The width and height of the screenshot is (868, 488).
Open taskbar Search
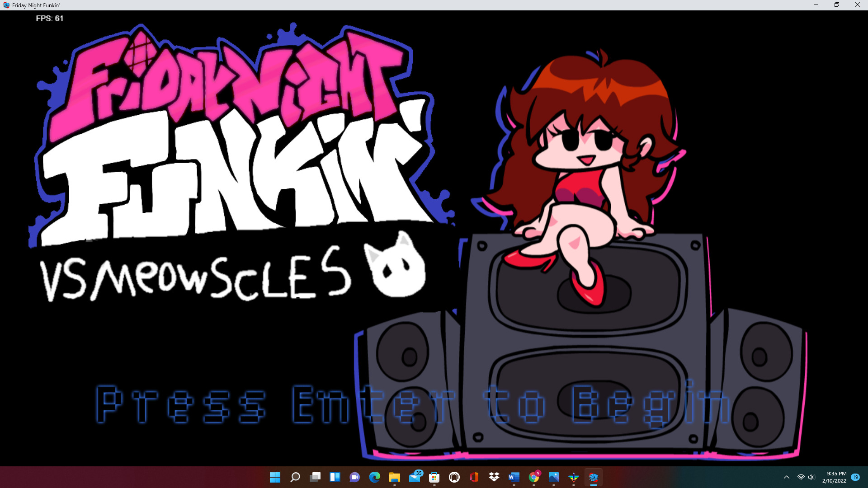295,477
